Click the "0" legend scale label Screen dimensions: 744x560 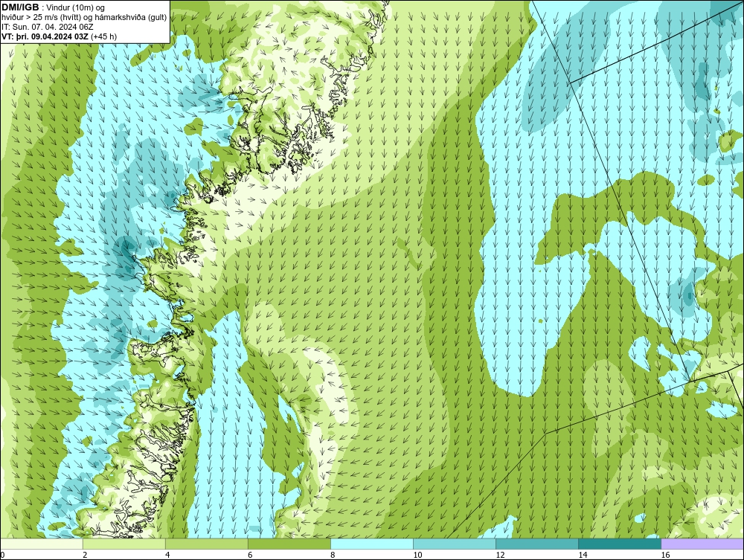(x=2, y=555)
